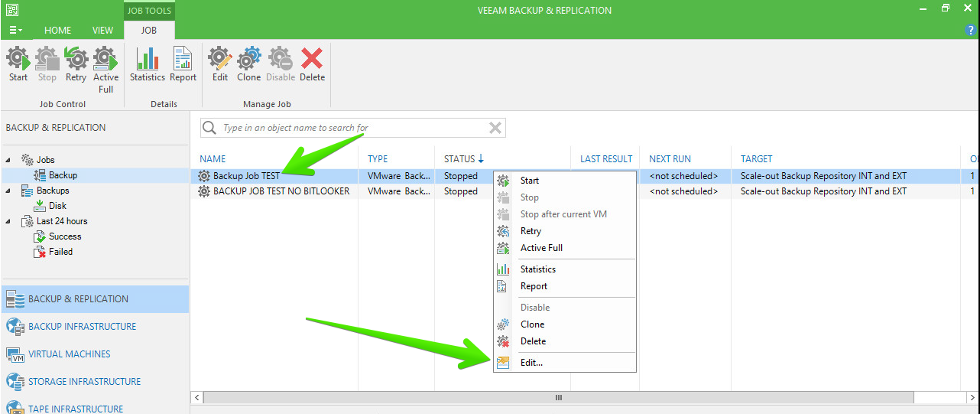Click the Edit job ribbon icon
The width and height of the screenshot is (980, 414).
(220, 64)
